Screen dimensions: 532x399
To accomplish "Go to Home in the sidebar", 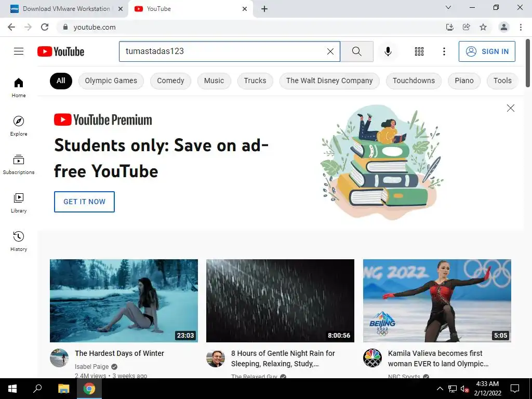I will (19, 87).
